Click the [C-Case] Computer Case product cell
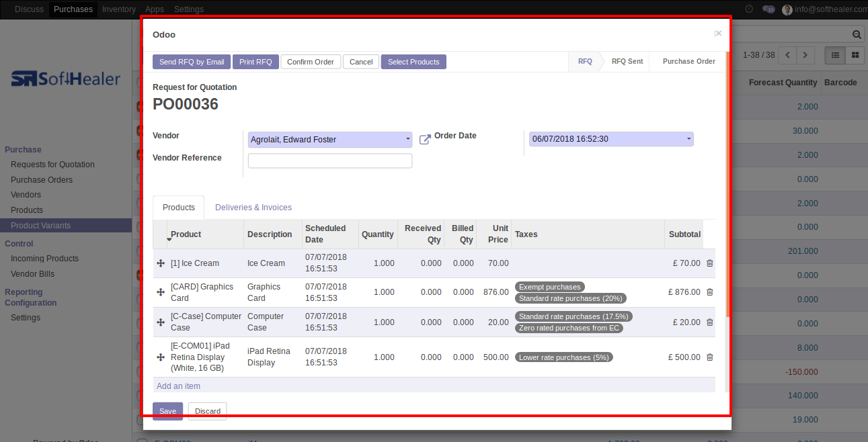 pyautogui.click(x=205, y=322)
